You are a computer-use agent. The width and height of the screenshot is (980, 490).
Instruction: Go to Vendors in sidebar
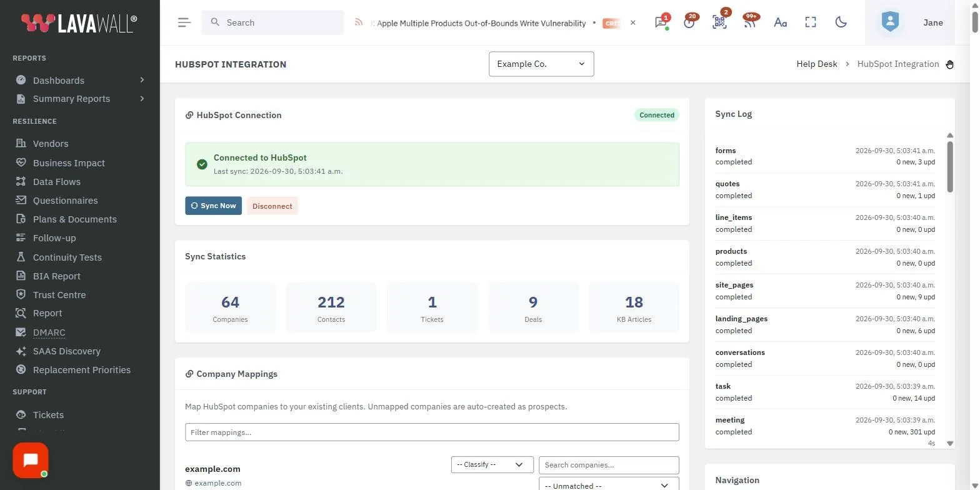[x=51, y=144]
